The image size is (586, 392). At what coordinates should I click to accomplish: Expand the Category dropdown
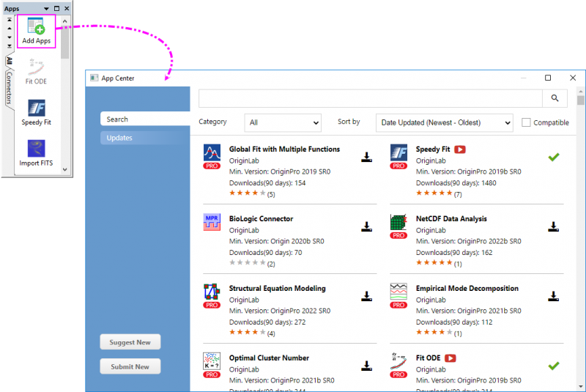click(x=282, y=123)
